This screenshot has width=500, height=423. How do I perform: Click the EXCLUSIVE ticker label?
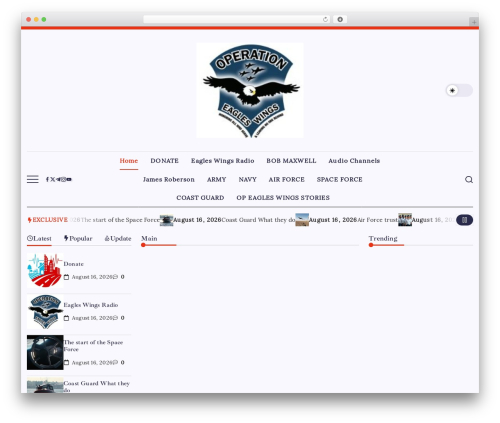pos(48,220)
